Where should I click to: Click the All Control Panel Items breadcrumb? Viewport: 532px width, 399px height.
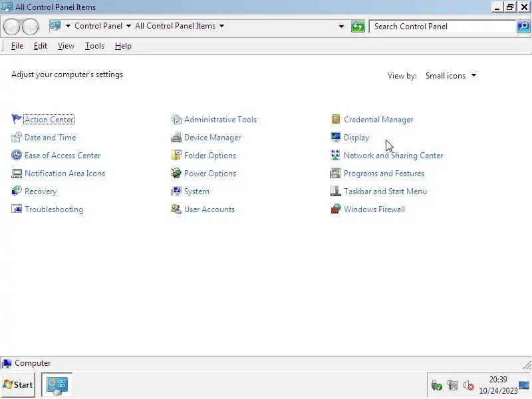click(x=175, y=26)
